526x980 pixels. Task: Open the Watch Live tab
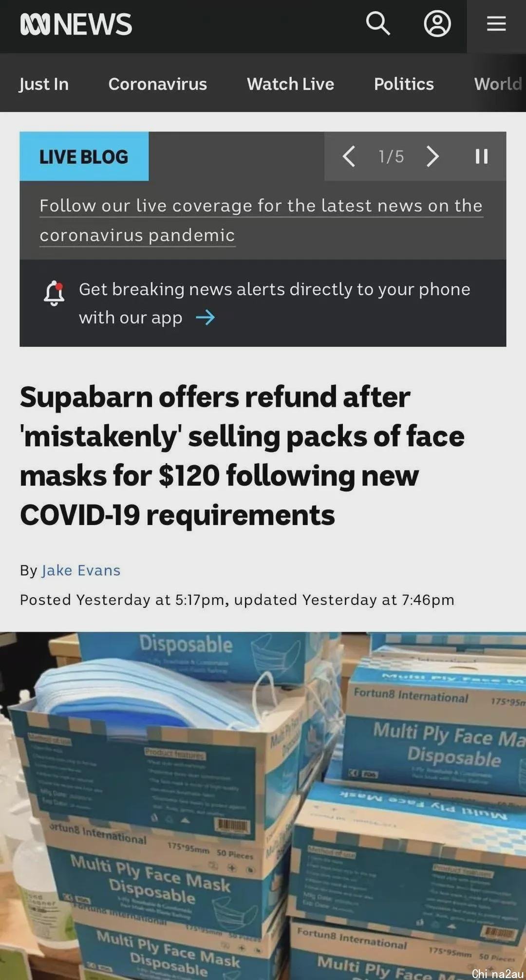pos(291,84)
